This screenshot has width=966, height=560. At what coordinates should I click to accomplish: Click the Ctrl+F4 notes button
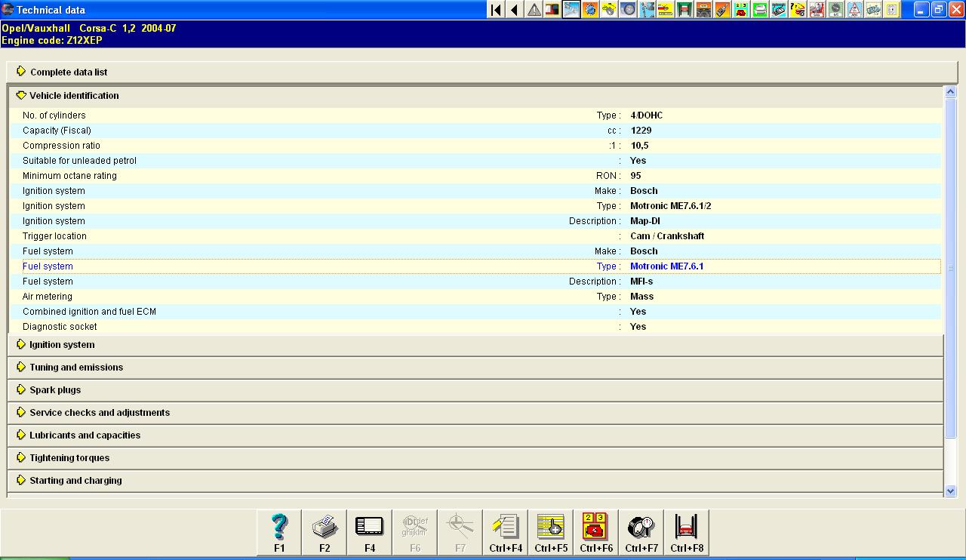pos(506,533)
